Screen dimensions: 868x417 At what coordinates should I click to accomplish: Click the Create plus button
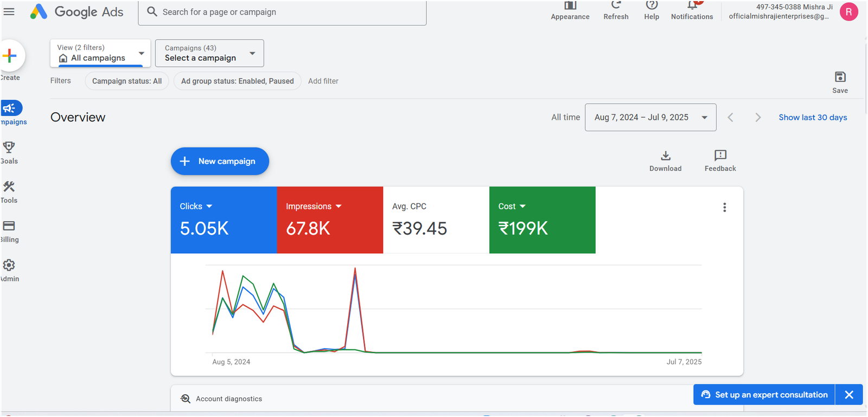pos(10,55)
